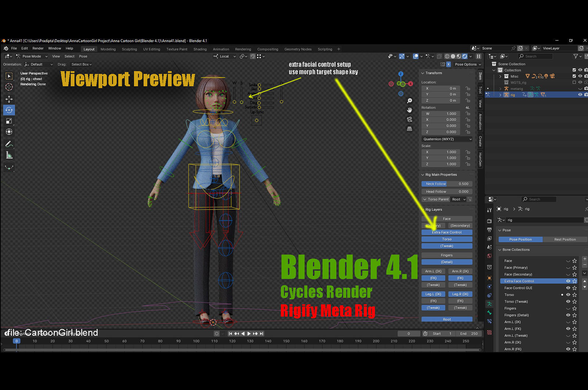The width and height of the screenshot is (588, 390).
Task: Open the Pose menu in viewport header
Action: click(x=83, y=56)
